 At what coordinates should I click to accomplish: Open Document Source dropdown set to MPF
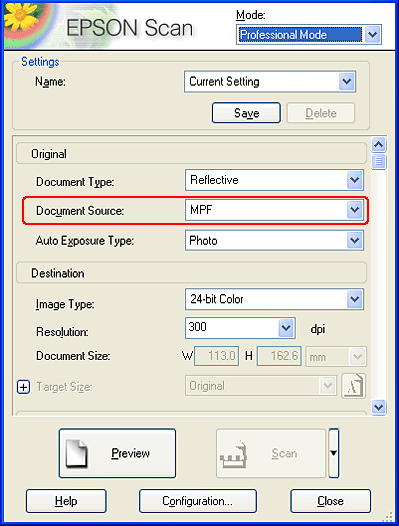pos(274,210)
